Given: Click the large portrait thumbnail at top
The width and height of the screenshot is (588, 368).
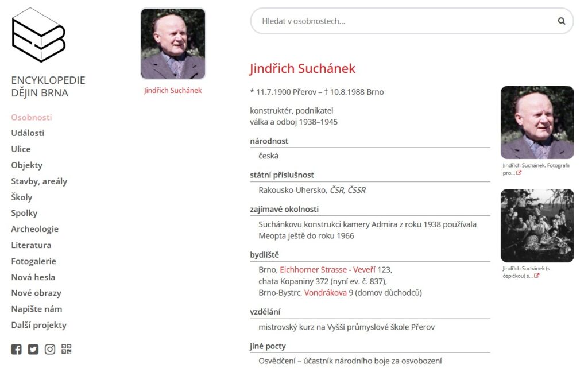Looking at the screenshot, I should pos(173,44).
